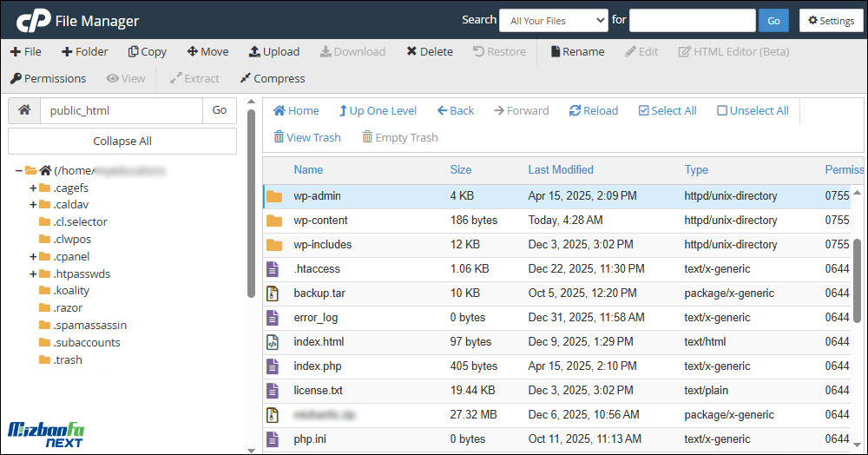Expand the .cagefs folder tree node
868x455 pixels.
[x=33, y=188]
